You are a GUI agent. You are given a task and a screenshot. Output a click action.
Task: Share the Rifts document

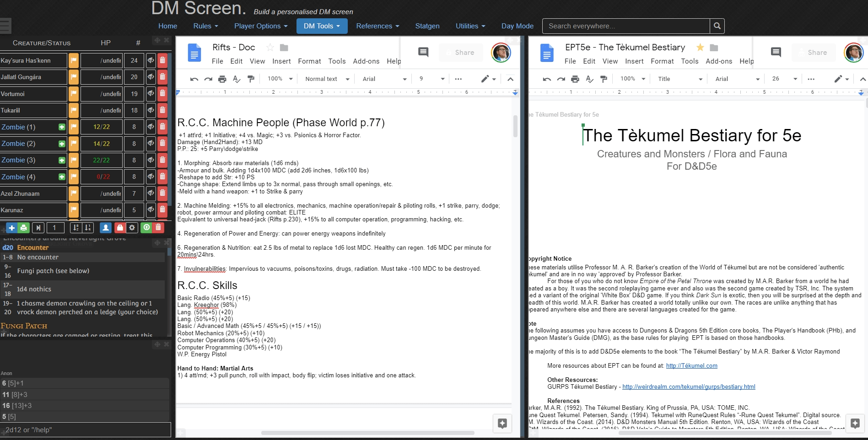point(461,53)
